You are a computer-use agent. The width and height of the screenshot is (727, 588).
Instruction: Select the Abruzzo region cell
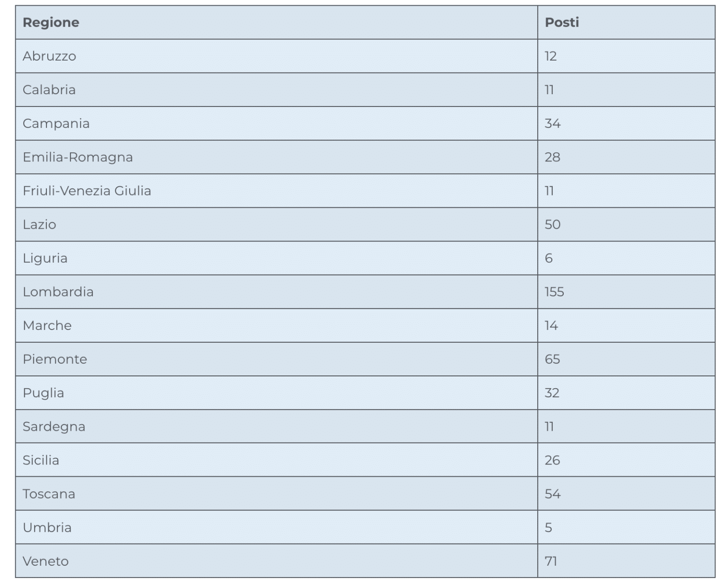point(49,56)
